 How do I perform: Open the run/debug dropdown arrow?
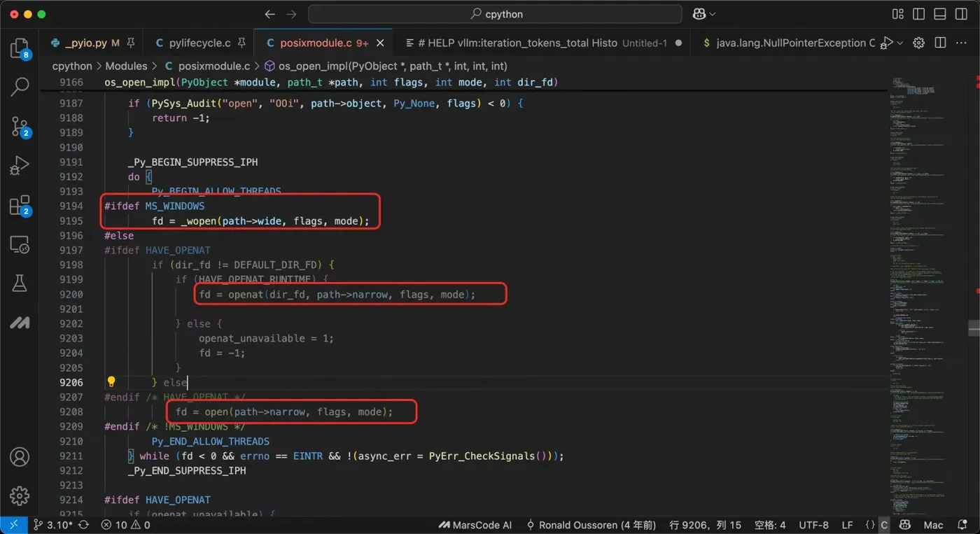click(x=900, y=43)
